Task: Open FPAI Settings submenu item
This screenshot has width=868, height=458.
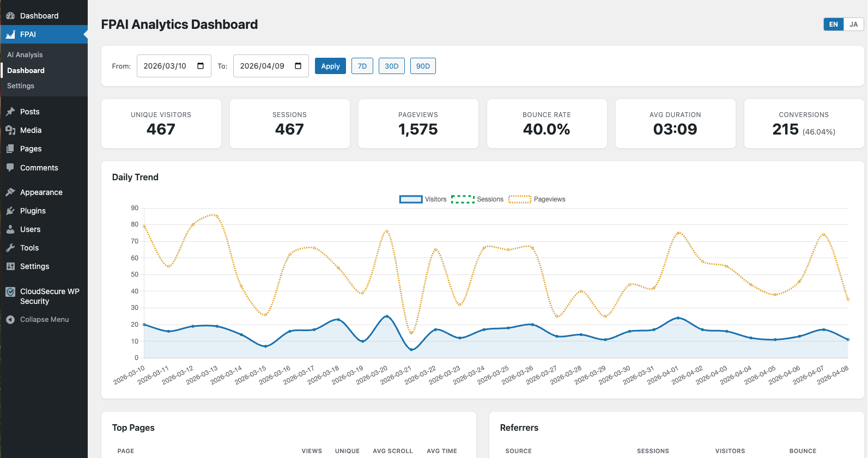Action: (x=21, y=86)
